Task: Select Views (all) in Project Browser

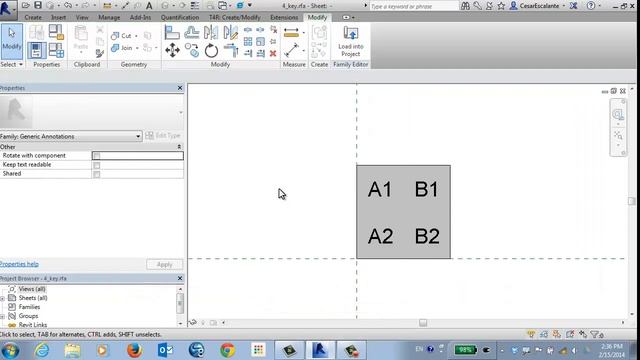Action: [x=32, y=289]
